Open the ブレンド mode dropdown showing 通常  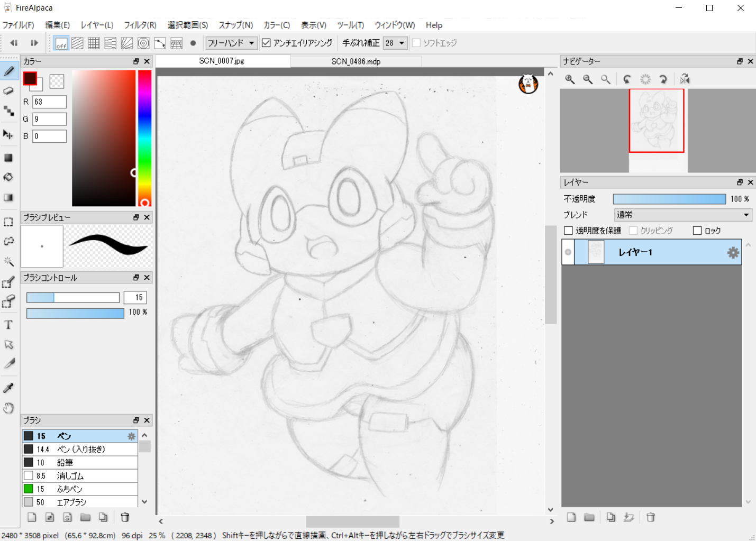point(683,215)
